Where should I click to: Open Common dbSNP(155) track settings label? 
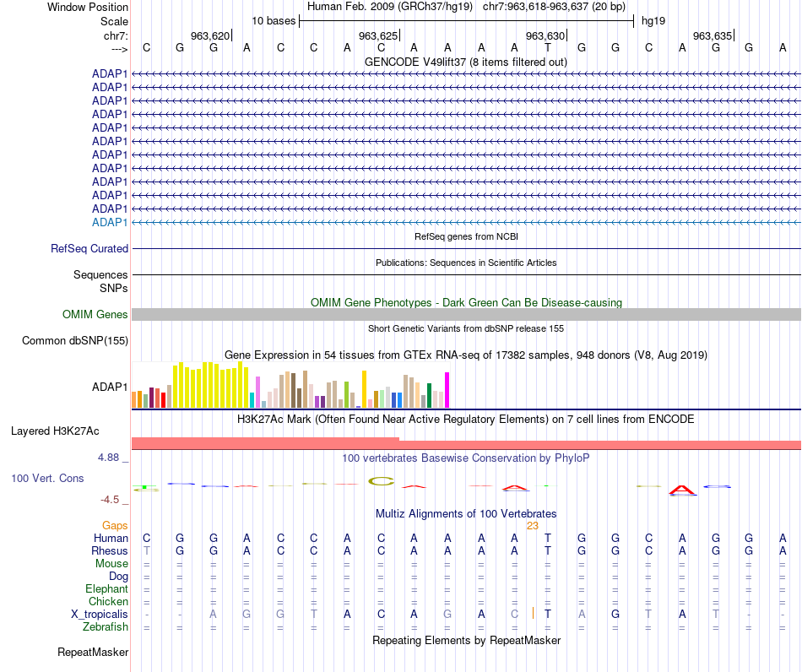tap(75, 340)
